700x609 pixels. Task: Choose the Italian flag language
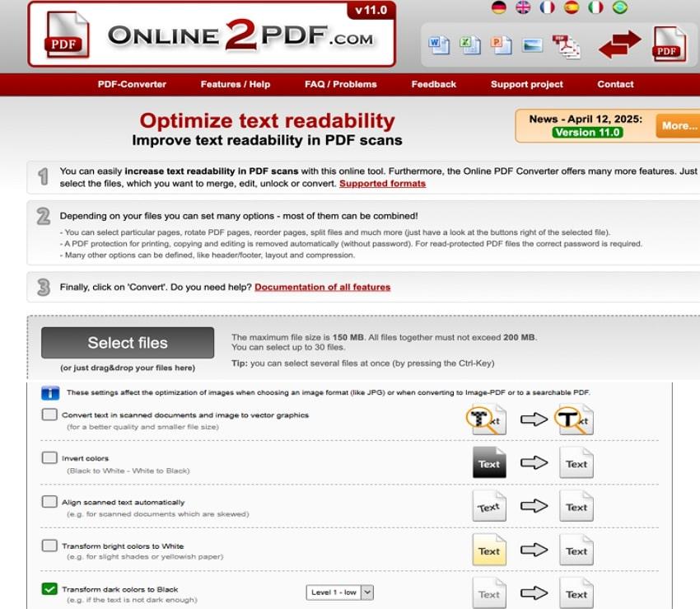pyautogui.click(x=595, y=7)
